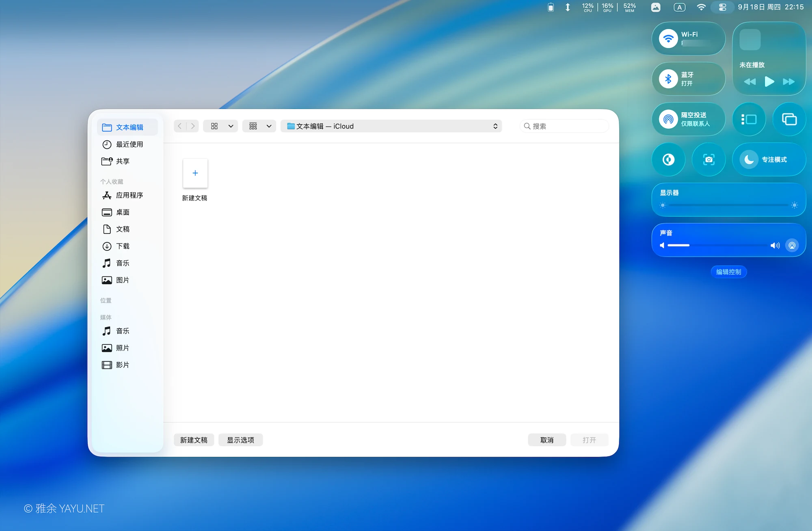Viewport: 812px width, 531px height.
Task: Click the round half-filled circle control
Action: [x=668, y=160]
